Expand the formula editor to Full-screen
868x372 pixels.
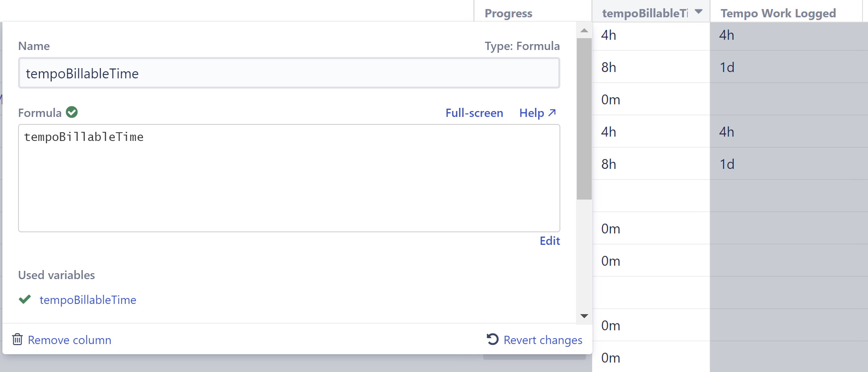pyautogui.click(x=474, y=113)
